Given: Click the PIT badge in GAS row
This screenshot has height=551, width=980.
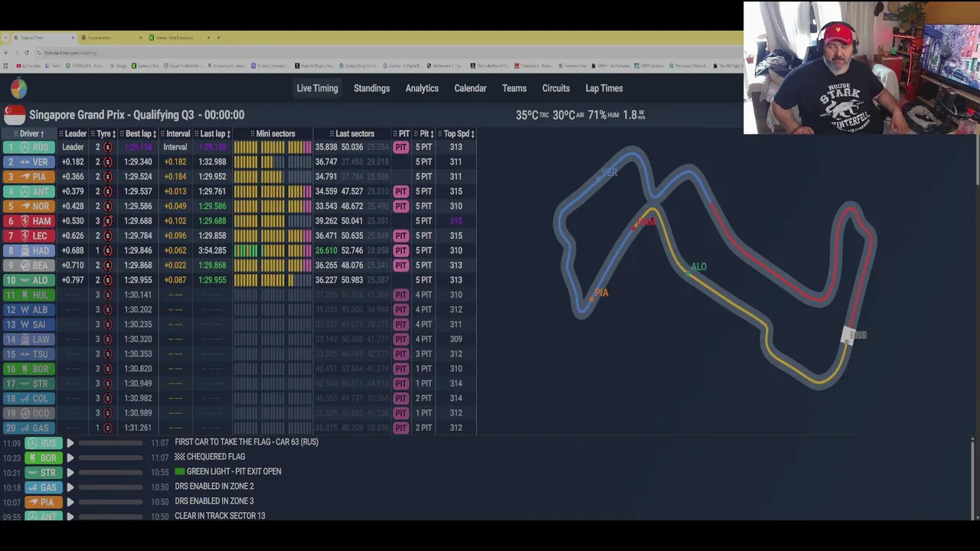Looking at the screenshot, I should (x=401, y=428).
